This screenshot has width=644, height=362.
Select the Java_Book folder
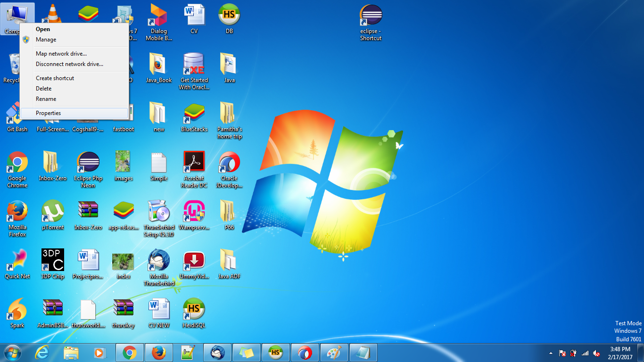click(x=159, y=68)
